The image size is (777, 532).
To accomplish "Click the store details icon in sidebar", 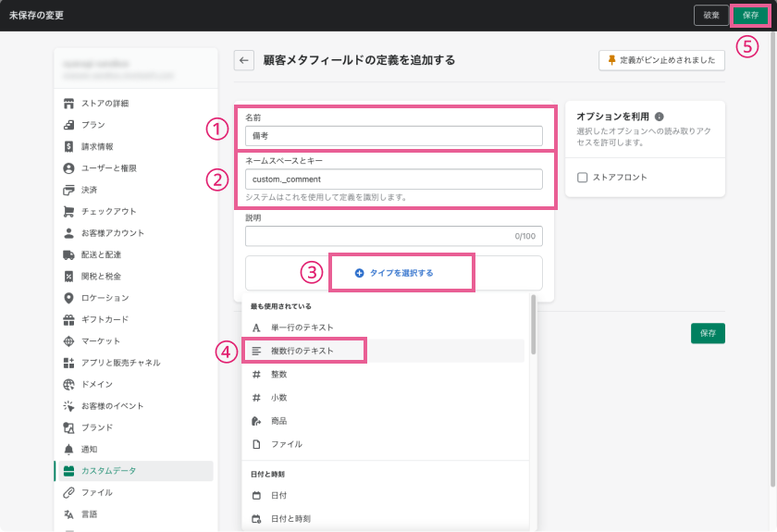I will click(68, 103).
